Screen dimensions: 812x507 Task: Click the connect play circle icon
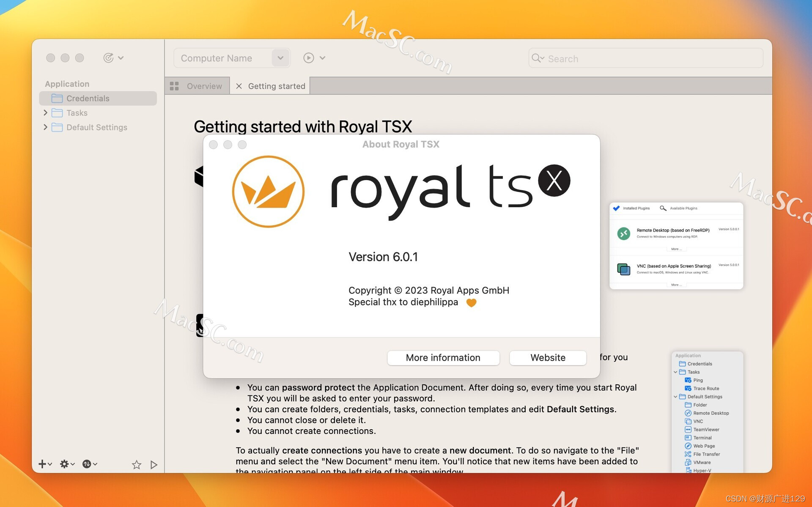(309, 58)
